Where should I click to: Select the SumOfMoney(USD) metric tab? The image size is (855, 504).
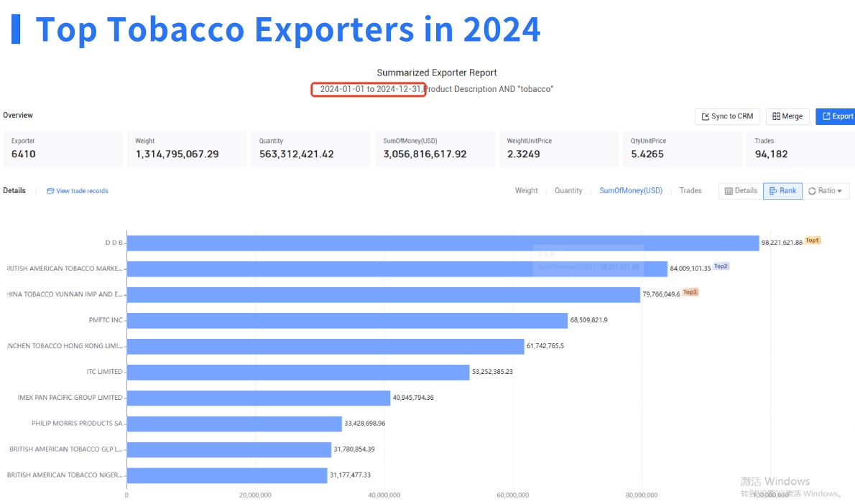click(x=631, y=191)
